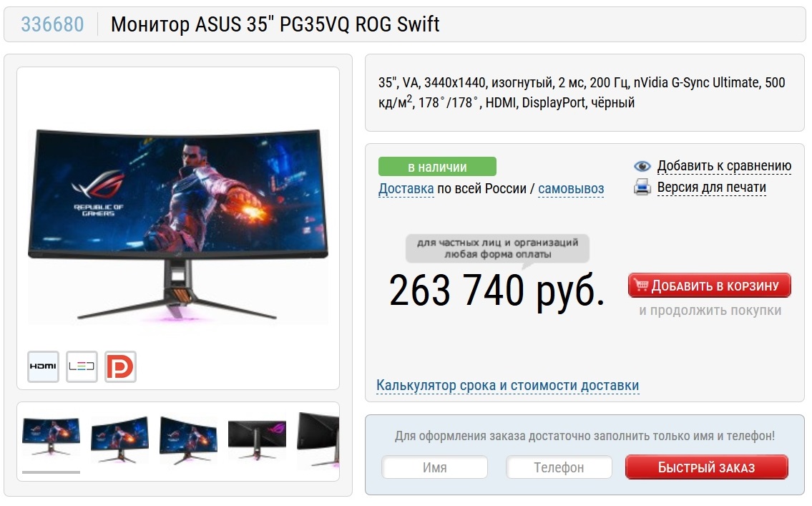This screenshot has height=506, width=812.
Task: Click the HDMI feature icon
Action: point(43,366)
